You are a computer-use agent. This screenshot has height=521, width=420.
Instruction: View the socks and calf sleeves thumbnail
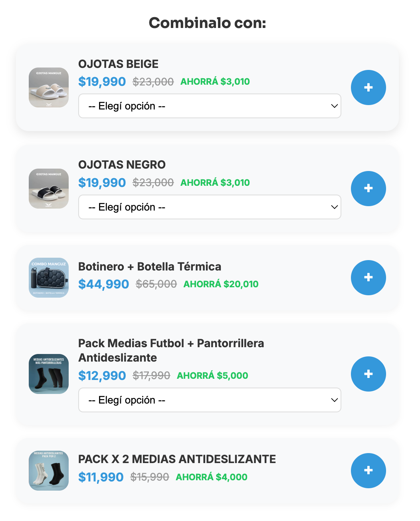tap(49, 374)
